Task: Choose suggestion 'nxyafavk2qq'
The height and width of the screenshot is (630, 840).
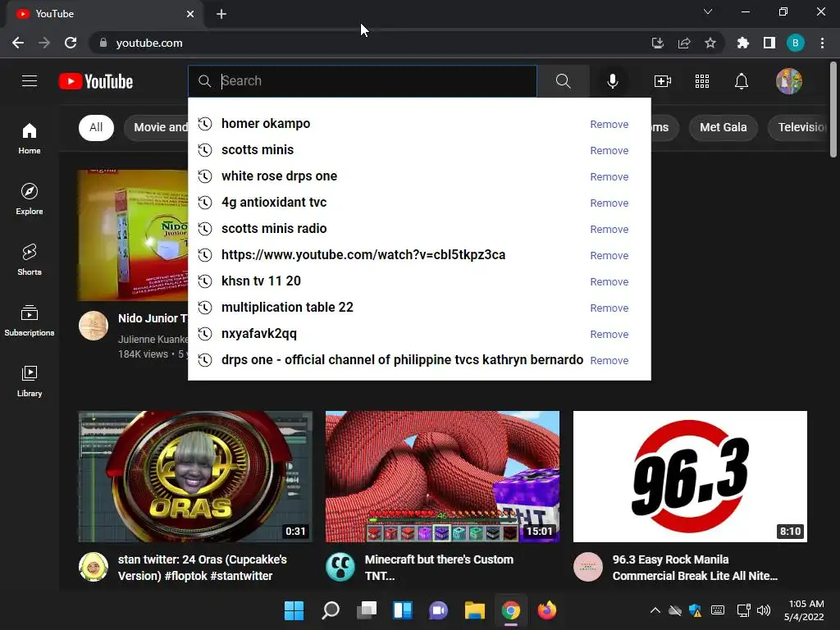Action: click(258, 334)
